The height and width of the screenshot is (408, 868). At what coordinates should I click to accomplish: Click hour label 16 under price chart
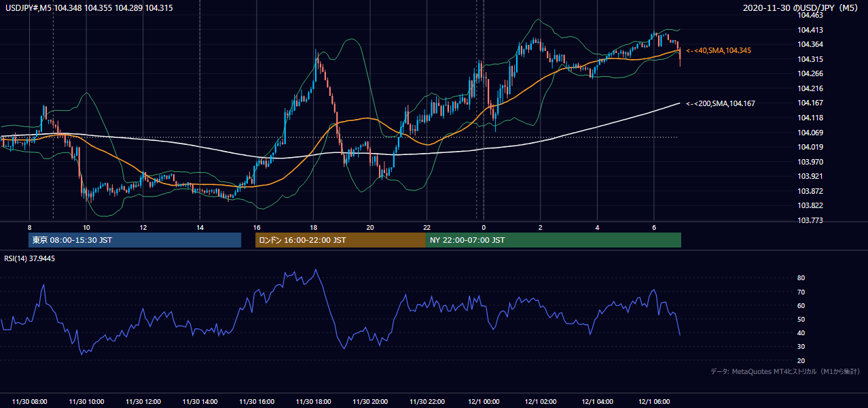pyautogui.click(x=257, y=227)
